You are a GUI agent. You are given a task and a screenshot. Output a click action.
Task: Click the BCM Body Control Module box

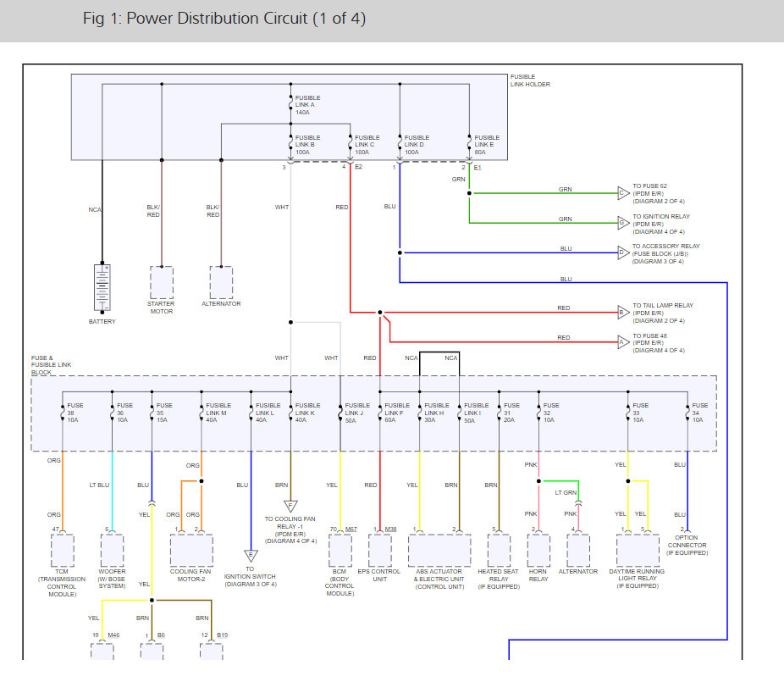click(x=340, y=551)
